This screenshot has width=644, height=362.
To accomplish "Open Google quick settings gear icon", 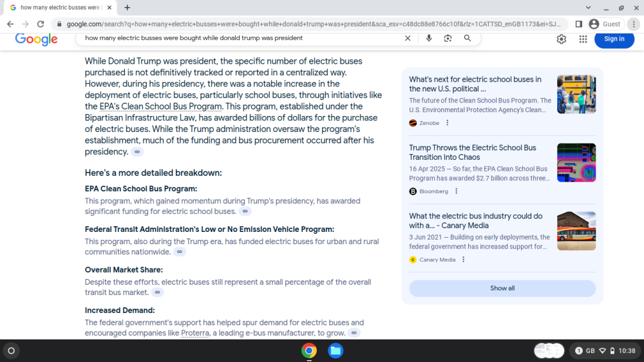I will (562, 39).
